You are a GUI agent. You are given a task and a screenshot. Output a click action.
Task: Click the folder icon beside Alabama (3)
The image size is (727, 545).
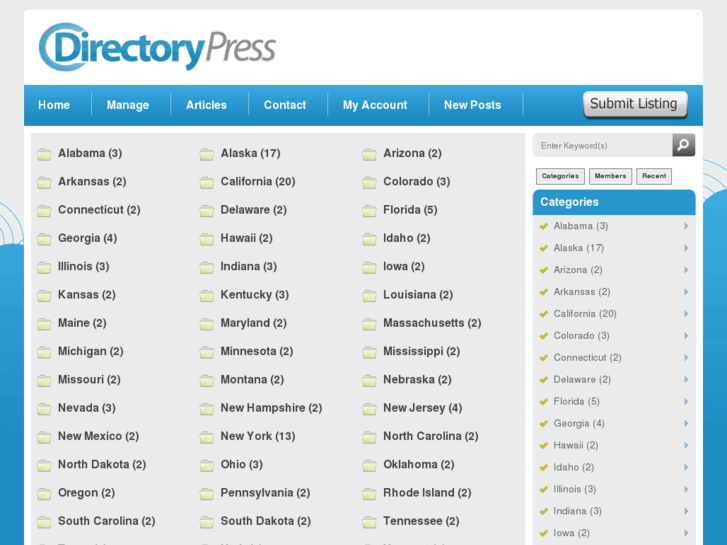point(44,154)
